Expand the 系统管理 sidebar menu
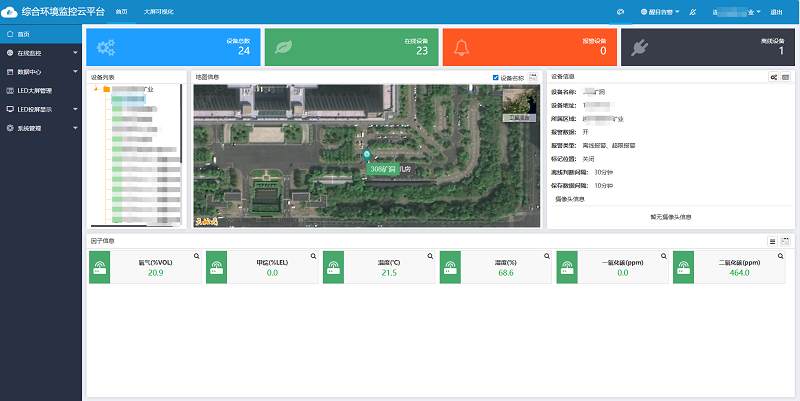Screen dimensions: 800x401 pyautogui.click(x=40, y=128)
